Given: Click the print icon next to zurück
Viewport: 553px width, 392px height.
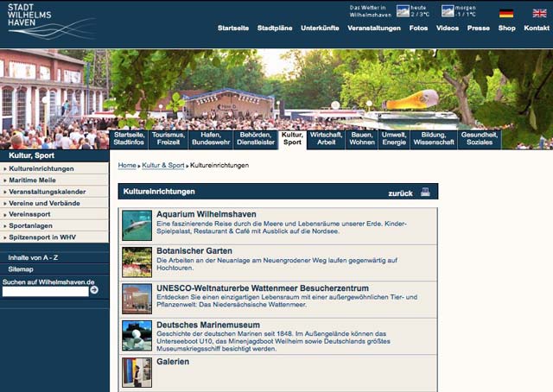Looking at the screenshot, I should (x=425, y=193).
